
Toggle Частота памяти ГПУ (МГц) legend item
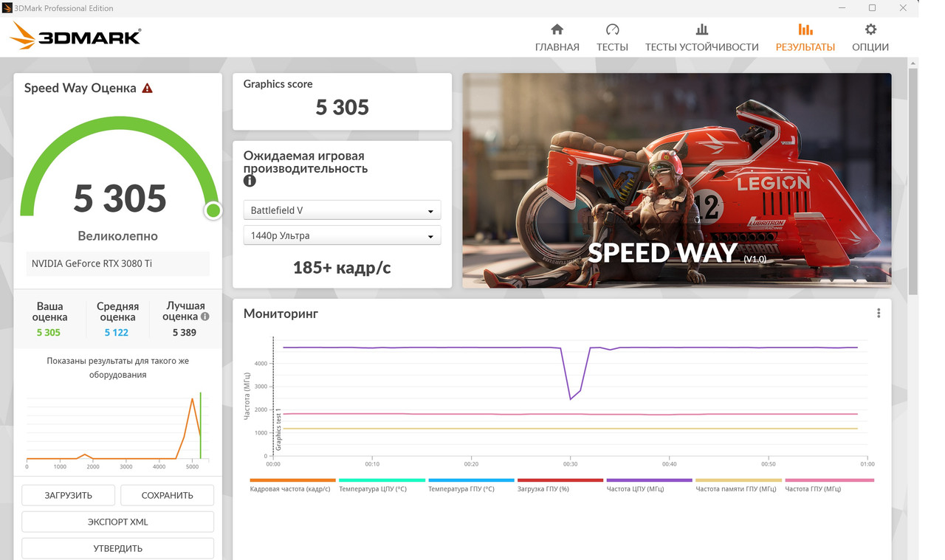coord(739,485)
